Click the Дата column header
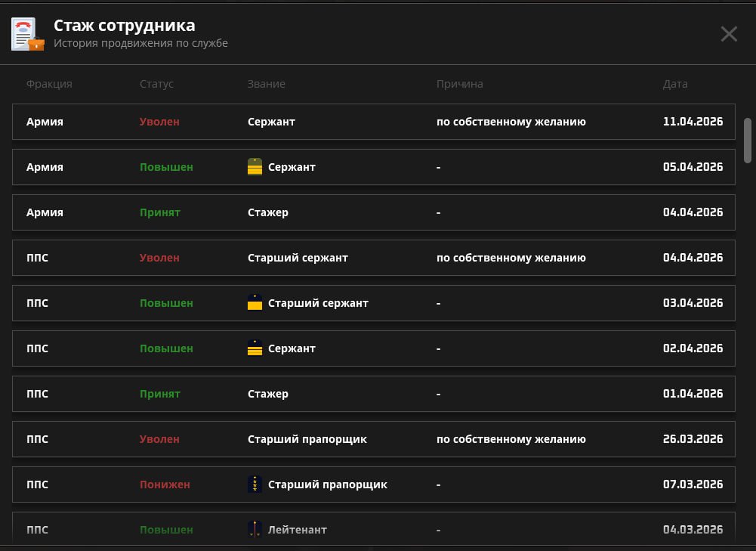Viewport: 756px width, 551px height. pyautogui.click(x=675, y=84)
